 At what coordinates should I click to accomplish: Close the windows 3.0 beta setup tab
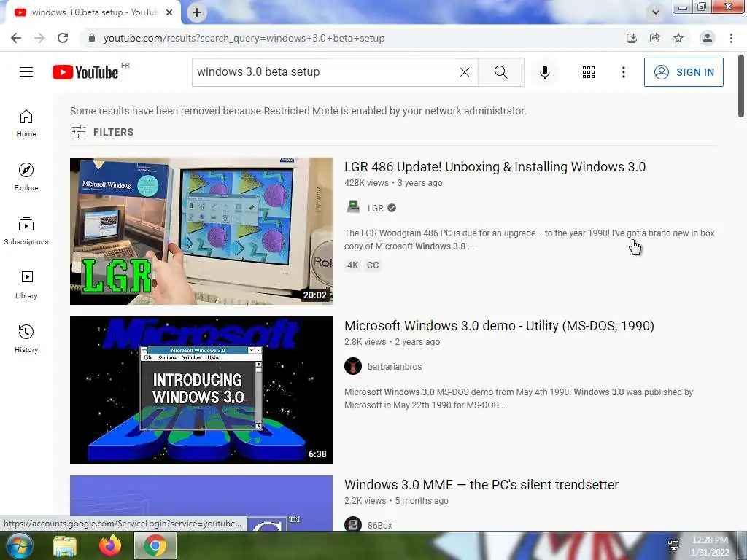(x=169, y=12)
